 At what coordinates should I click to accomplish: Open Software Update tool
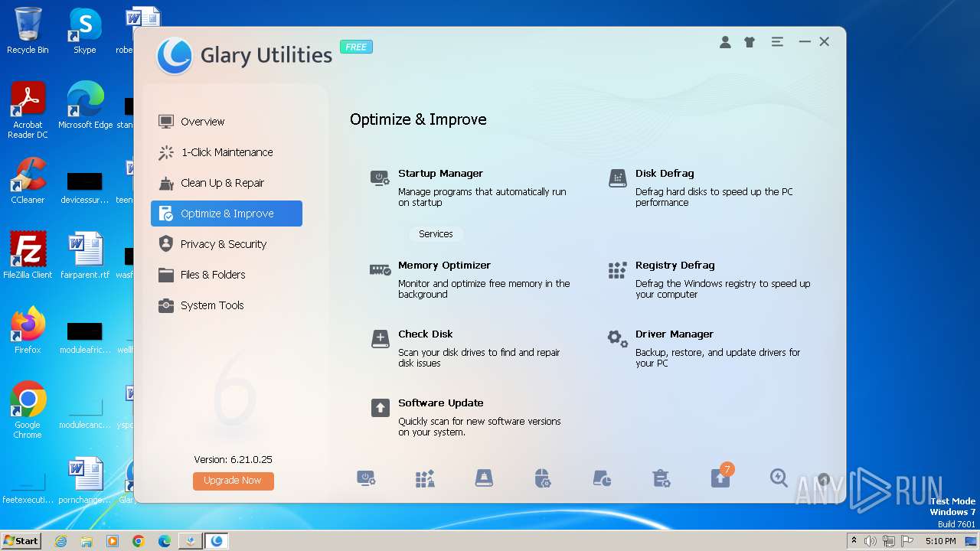[x=440, y=403]
